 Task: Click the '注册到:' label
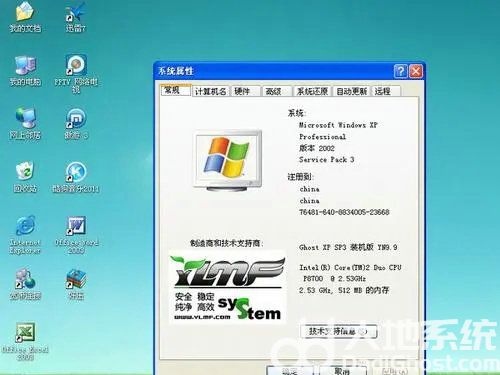point(301,177)
